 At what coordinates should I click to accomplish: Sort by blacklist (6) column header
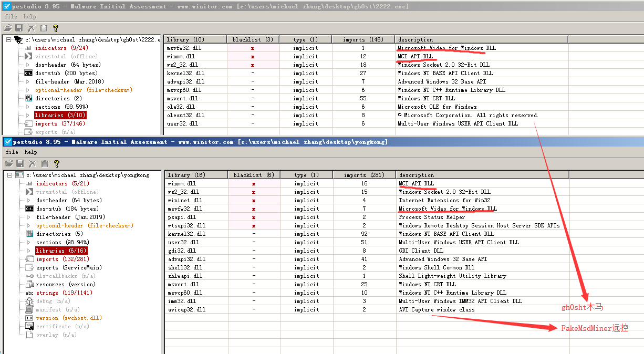(x=254, y=175)
